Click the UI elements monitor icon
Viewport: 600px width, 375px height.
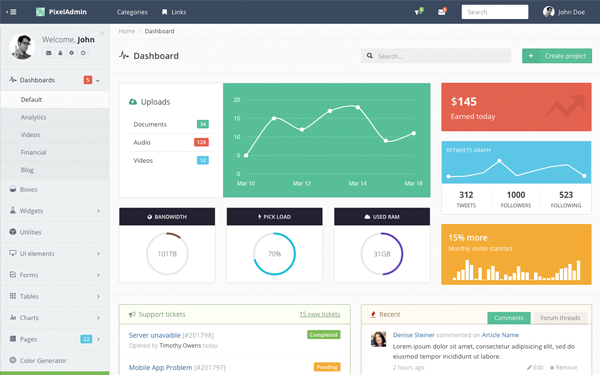(x=13, y=253)
